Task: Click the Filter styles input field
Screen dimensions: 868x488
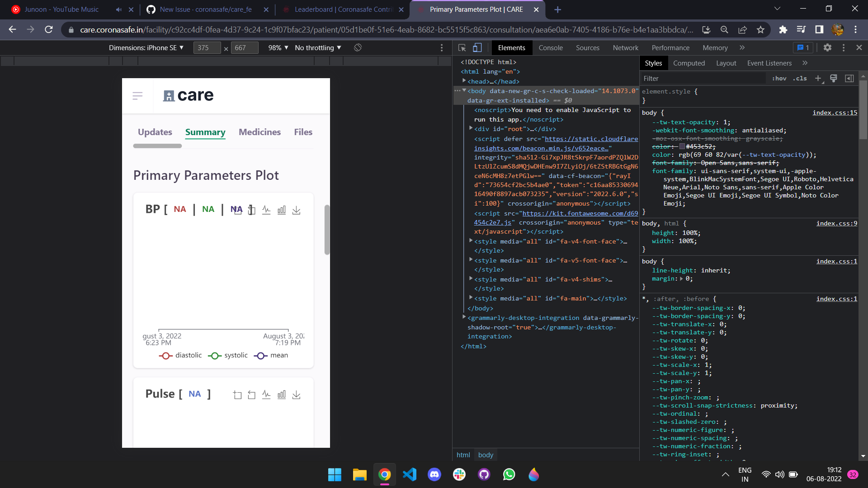Action: click(x=701, y=78)
